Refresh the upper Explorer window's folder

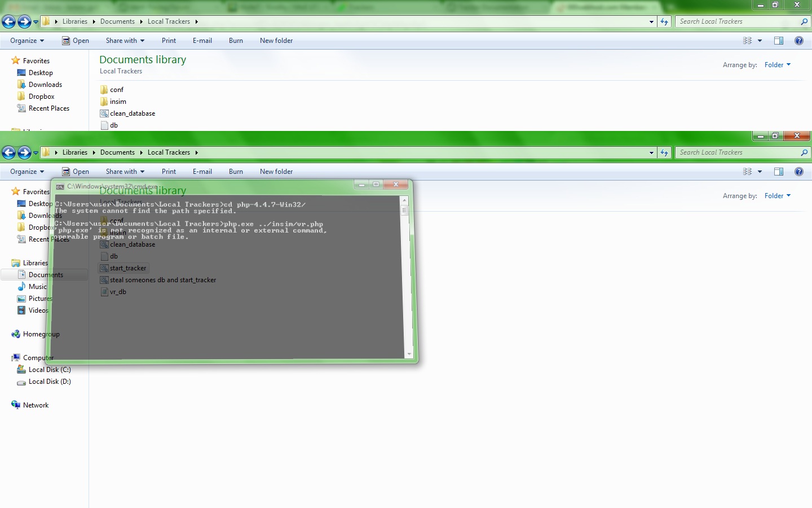[x=664, y=22]
